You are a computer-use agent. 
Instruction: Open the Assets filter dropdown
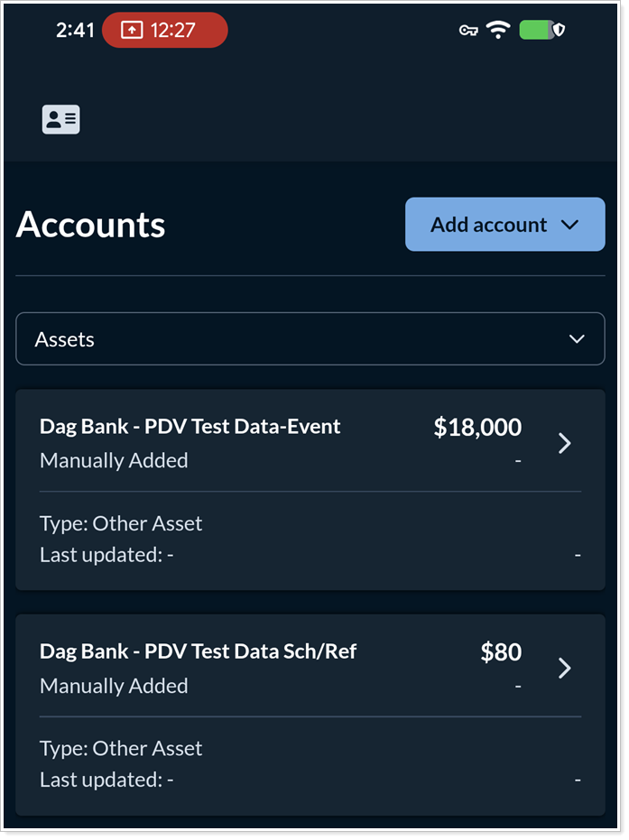pos(310,339)
